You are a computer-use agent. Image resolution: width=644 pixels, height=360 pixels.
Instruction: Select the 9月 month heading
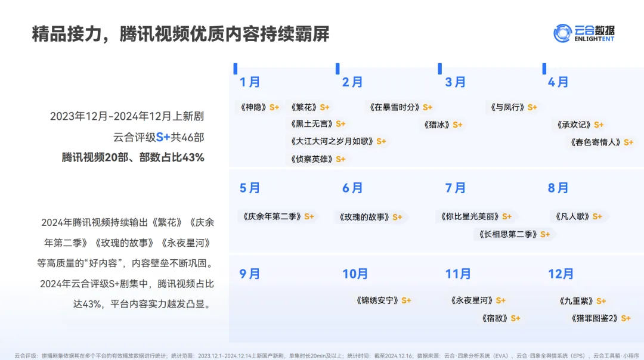point(250,274)
